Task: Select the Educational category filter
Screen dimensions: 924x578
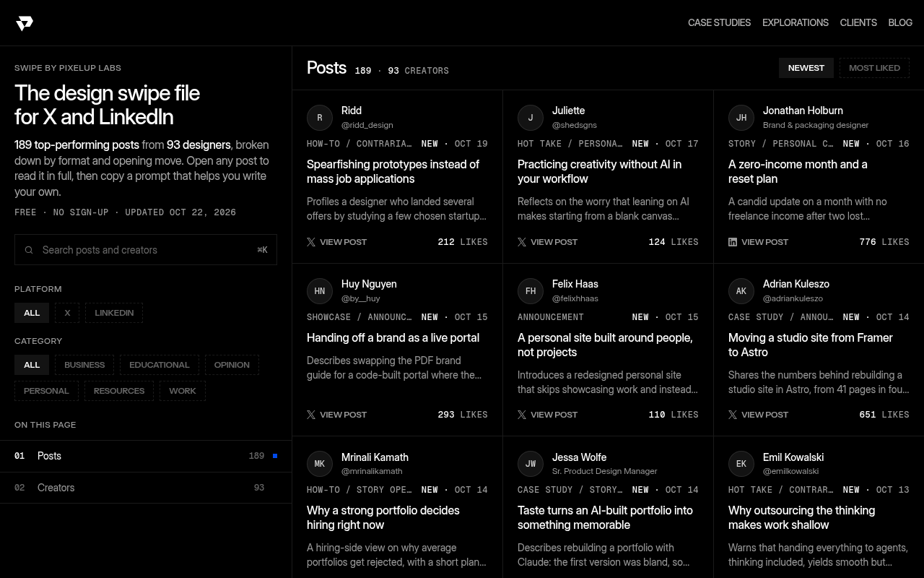Action: (x=160, y=365)
